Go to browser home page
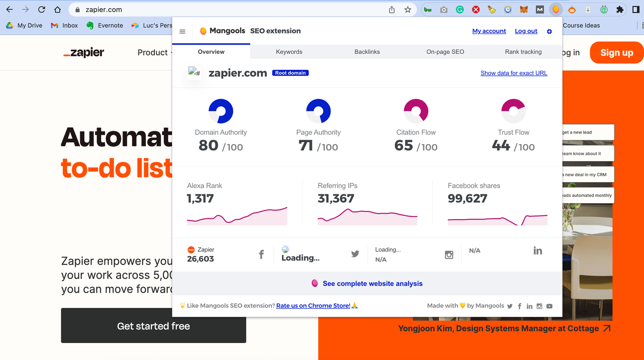The height and width of the screenshot is (360, 644). point(57,10)
